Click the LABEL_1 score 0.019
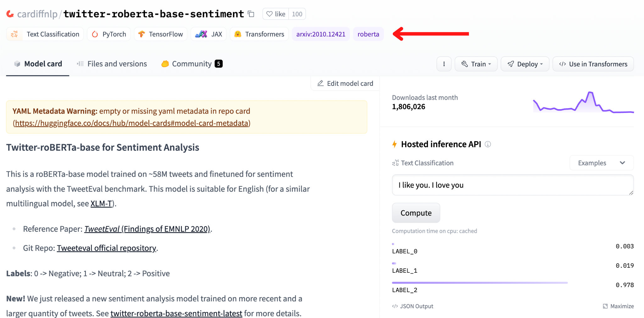This screenshot has width=644, height=318. [x=625, y=265]
